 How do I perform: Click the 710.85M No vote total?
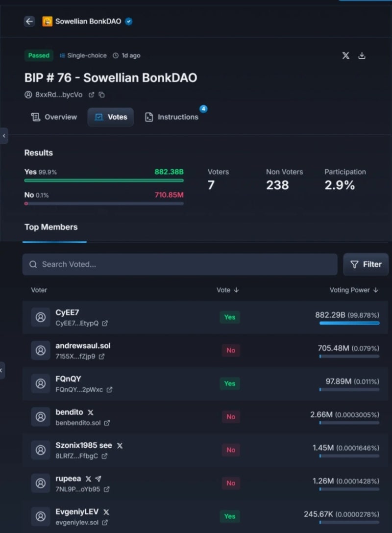point(169,195)
